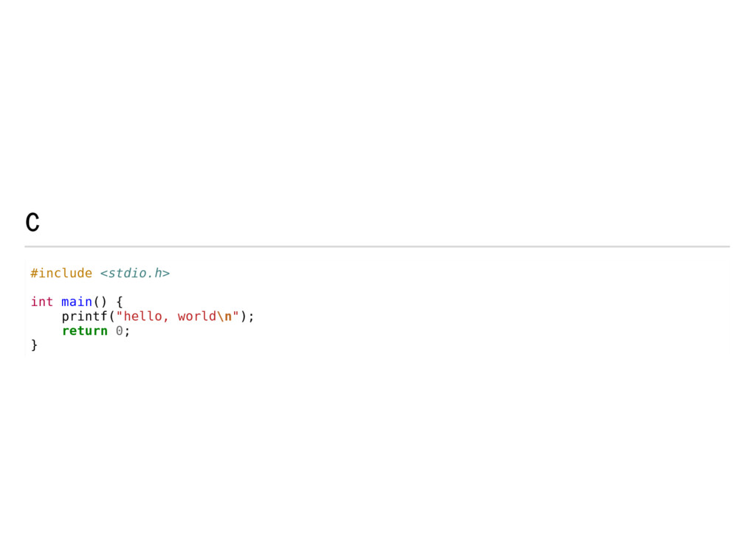Screen dimensions: 756x551
Task: Click the green return keyword
Action: tap(85, 331)
